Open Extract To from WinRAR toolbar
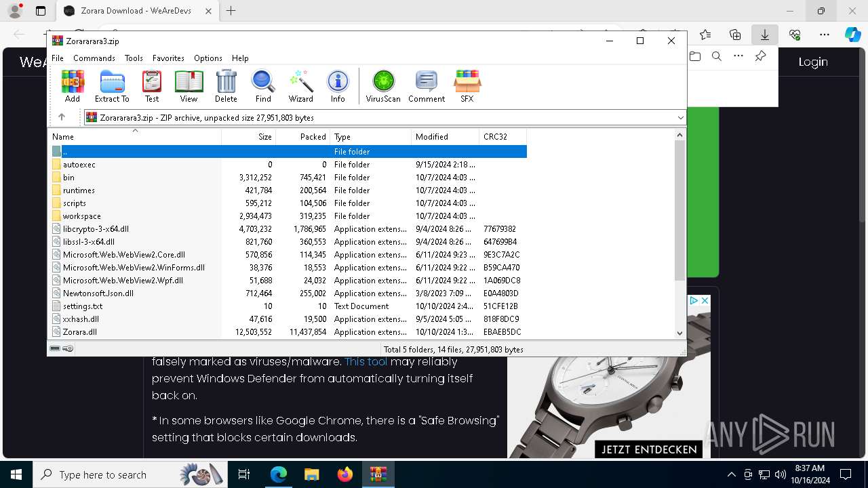This screenshot has width=868, height=488. 112,86
